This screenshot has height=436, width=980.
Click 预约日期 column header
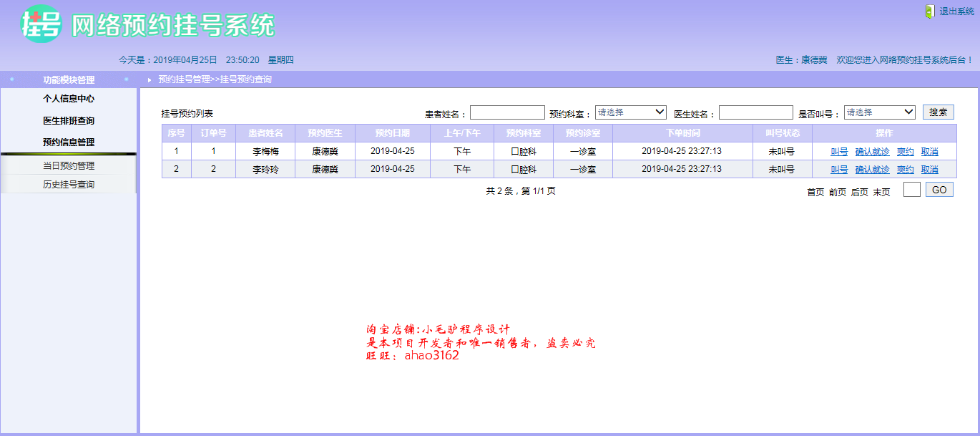(x=393, y=133)
